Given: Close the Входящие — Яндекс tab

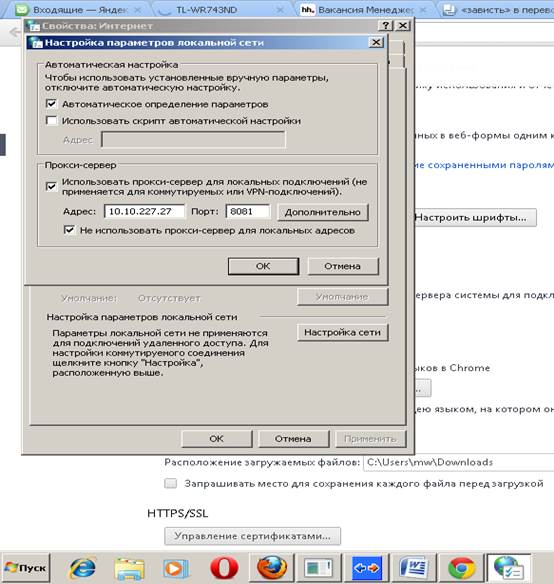Looking at the screenshot, I should [137, 10].
